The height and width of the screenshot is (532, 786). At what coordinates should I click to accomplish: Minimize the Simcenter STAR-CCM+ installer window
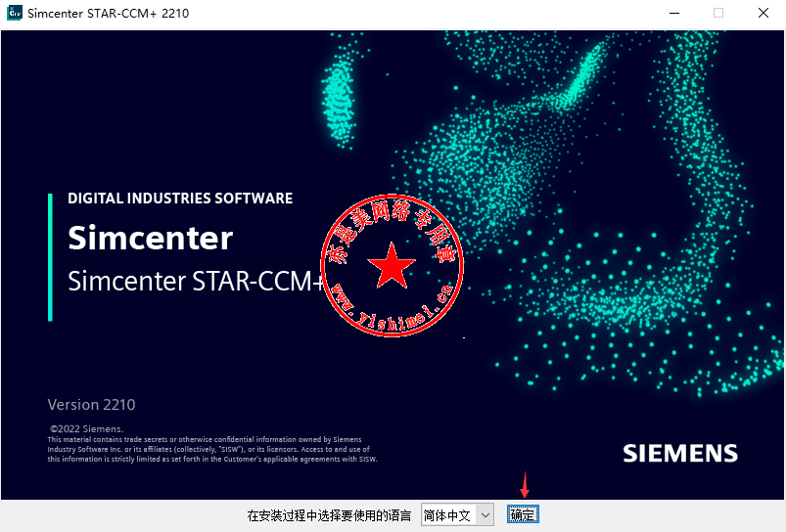[x=674, y=13]
